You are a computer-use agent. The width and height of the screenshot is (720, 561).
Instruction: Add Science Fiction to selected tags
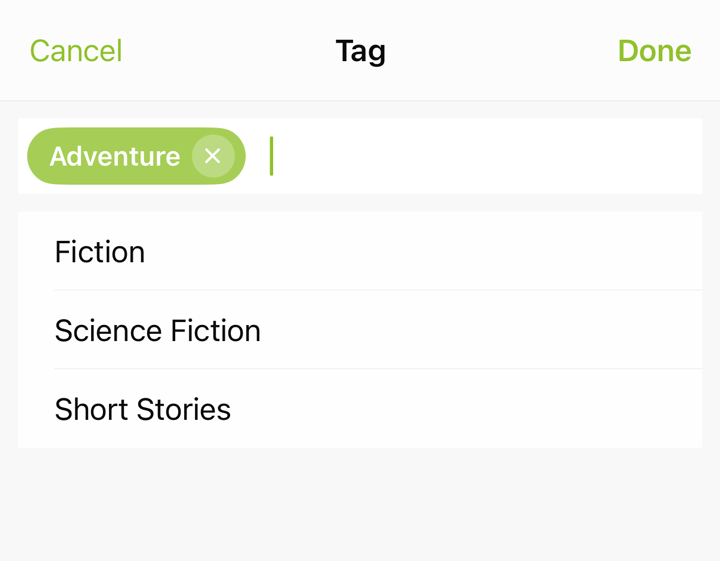point(360,330)
